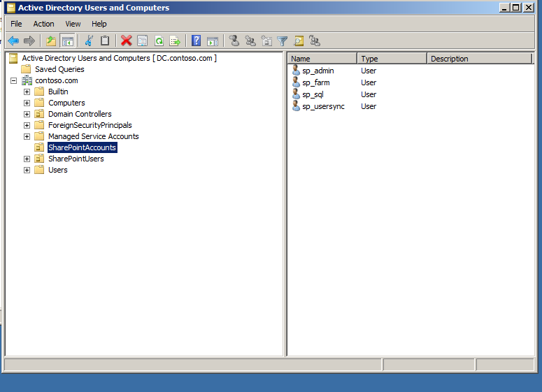
Task: Select sp_farm in the list
Action: [x=316, y=82]
